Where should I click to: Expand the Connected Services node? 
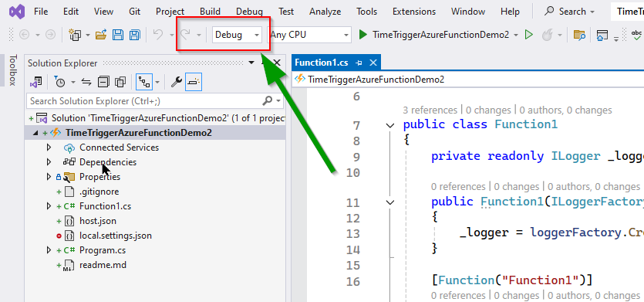point(49,148)
